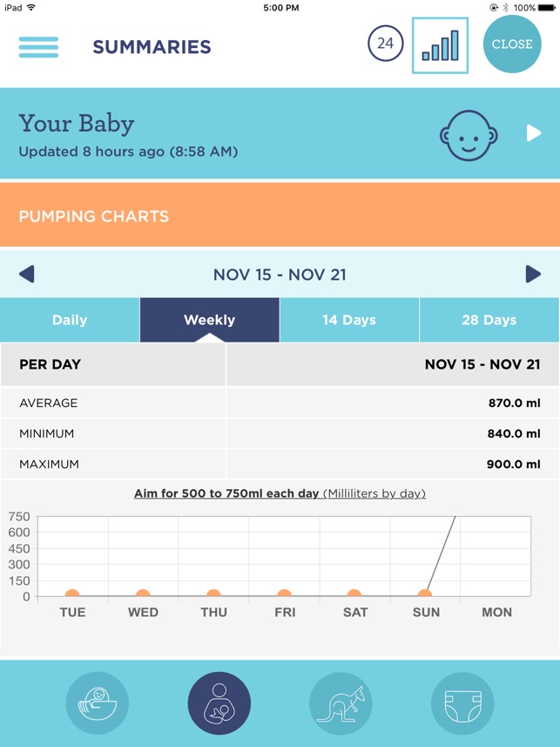Viewport: 560px width, 747px height.
Task: Tap Sunday's data point on the chart
Action: [x=426, y=595]
